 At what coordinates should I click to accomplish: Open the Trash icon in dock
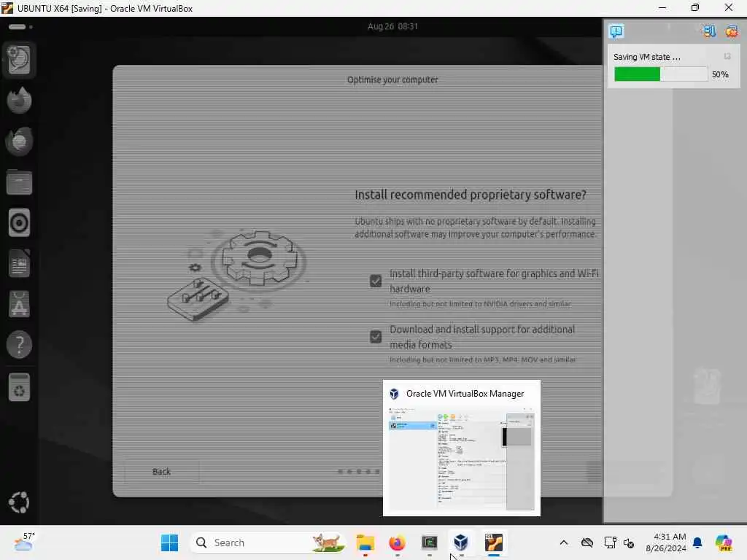tap(19, 387)
